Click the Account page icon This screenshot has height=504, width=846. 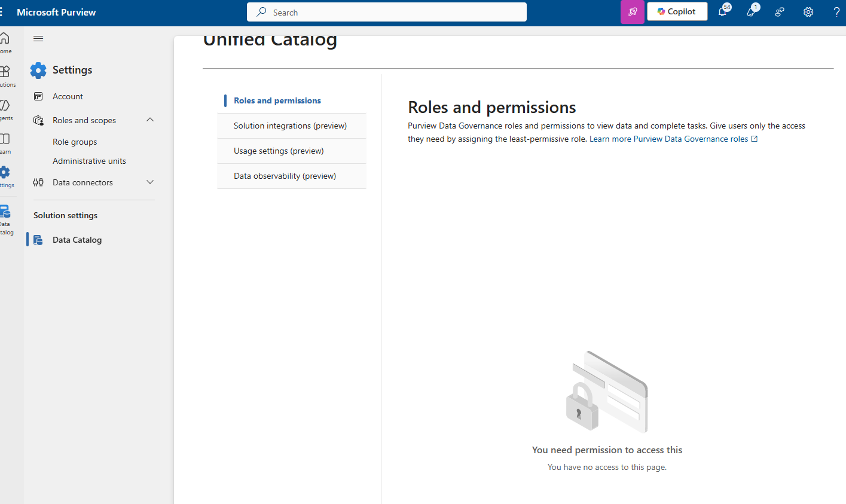(38, 96)
